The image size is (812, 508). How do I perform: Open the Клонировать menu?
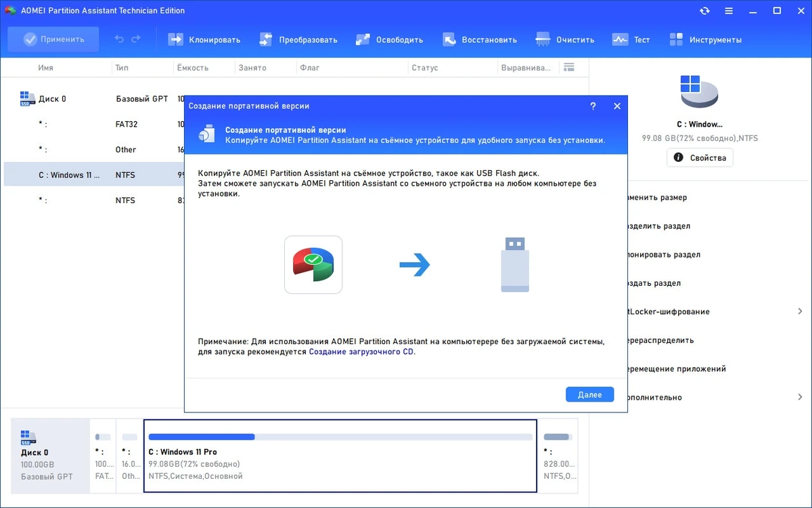pos(204,39)
